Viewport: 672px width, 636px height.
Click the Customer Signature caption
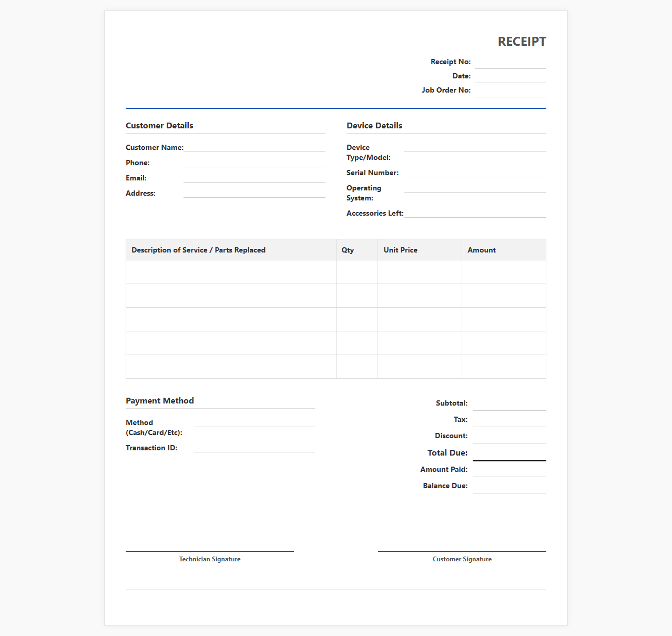462,559
